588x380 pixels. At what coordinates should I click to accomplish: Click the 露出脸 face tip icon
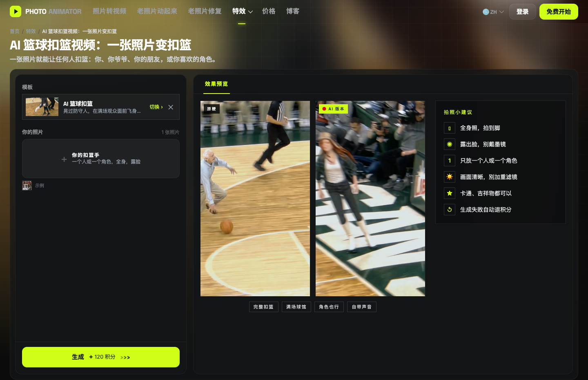[x=450, y=144]
